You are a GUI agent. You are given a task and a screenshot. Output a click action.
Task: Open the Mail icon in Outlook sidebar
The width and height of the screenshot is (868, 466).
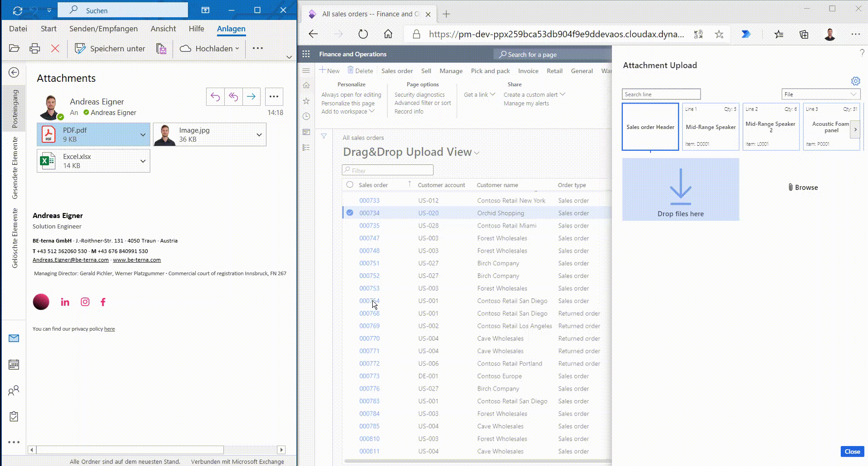click(x=14, y=338)
